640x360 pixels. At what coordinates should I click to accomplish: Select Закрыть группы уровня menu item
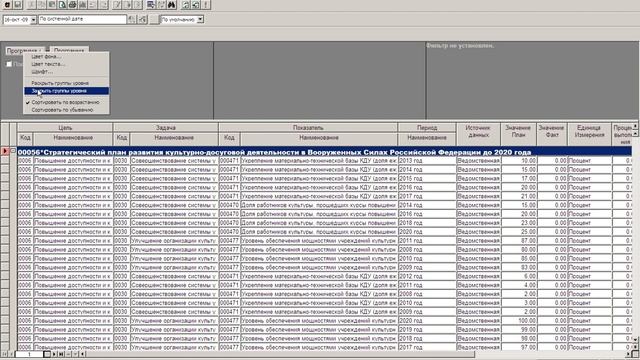pos(67,91)
